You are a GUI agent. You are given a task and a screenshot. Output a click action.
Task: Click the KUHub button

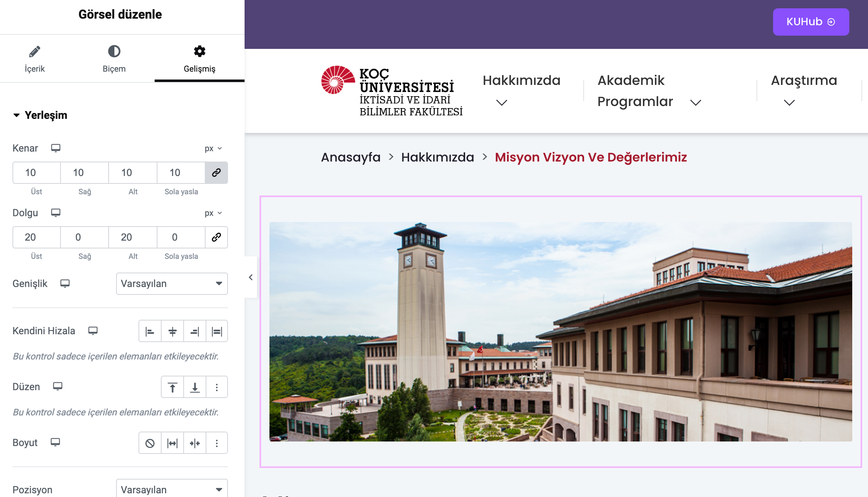(810, 22)
